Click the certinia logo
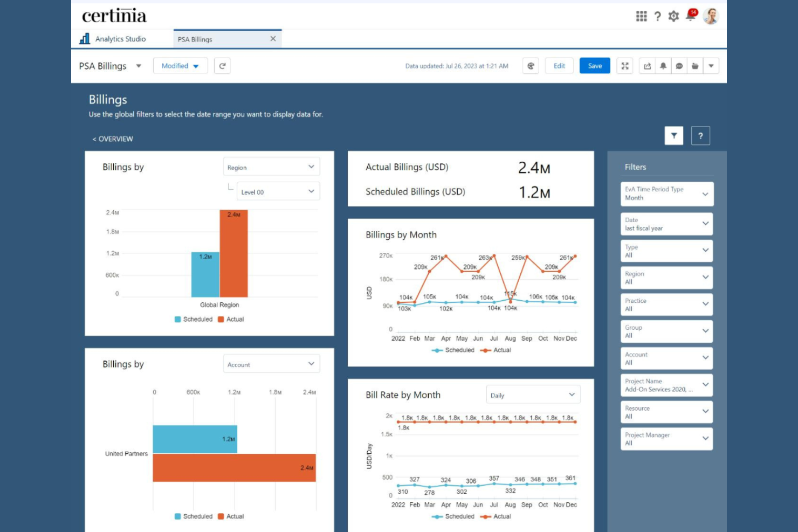Viewport: 798px width, 532px height. (114, 16)
